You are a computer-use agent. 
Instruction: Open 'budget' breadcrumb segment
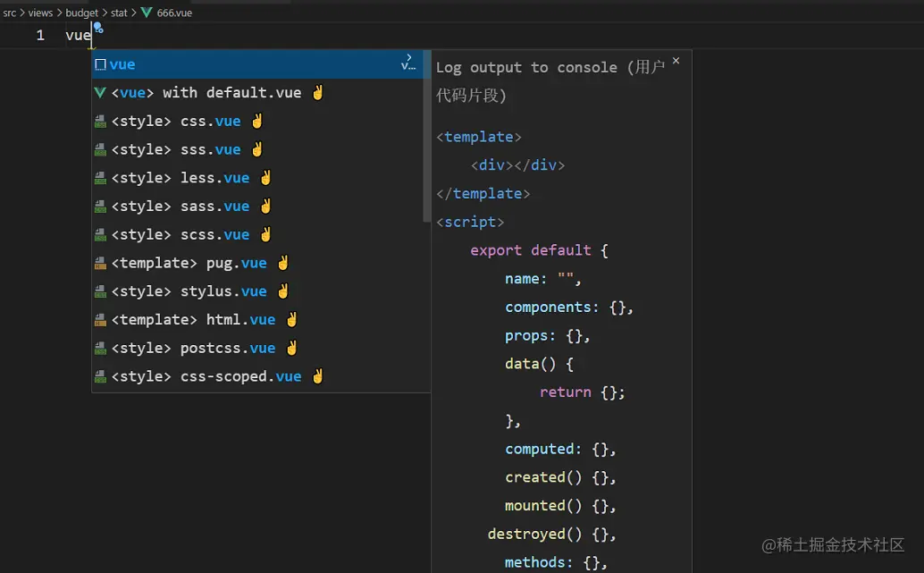[82, 13]
